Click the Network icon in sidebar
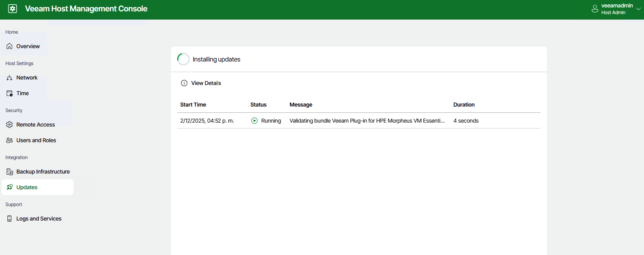 point(9,78)
